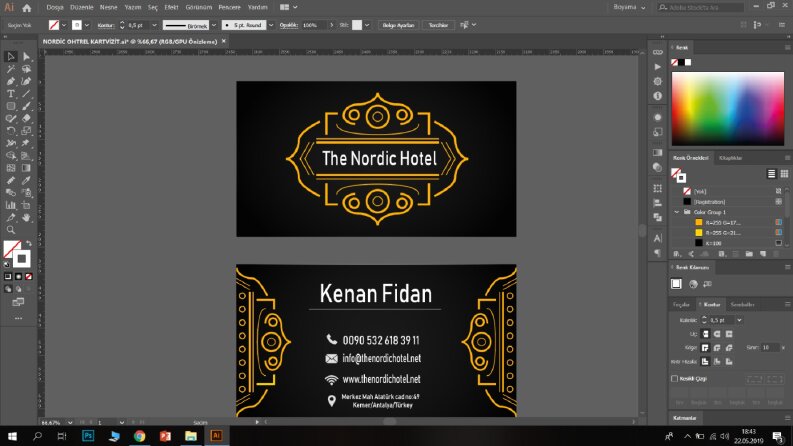Select the Selection (arrow) tool
The width and height of the screenshot is (793, 446).
(11, 57)
